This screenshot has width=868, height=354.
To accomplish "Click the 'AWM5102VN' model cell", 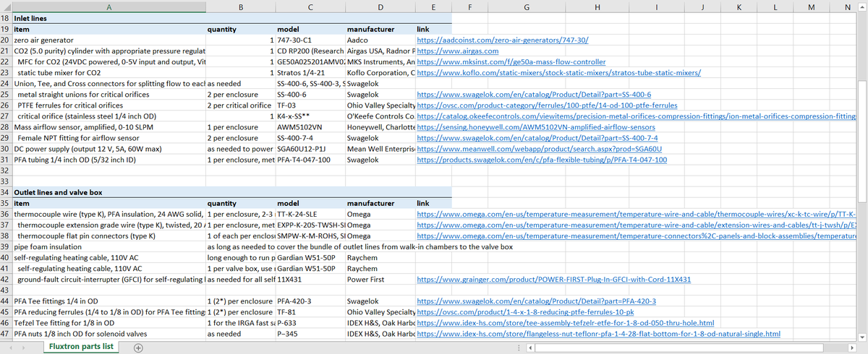I will coord(310,127).
